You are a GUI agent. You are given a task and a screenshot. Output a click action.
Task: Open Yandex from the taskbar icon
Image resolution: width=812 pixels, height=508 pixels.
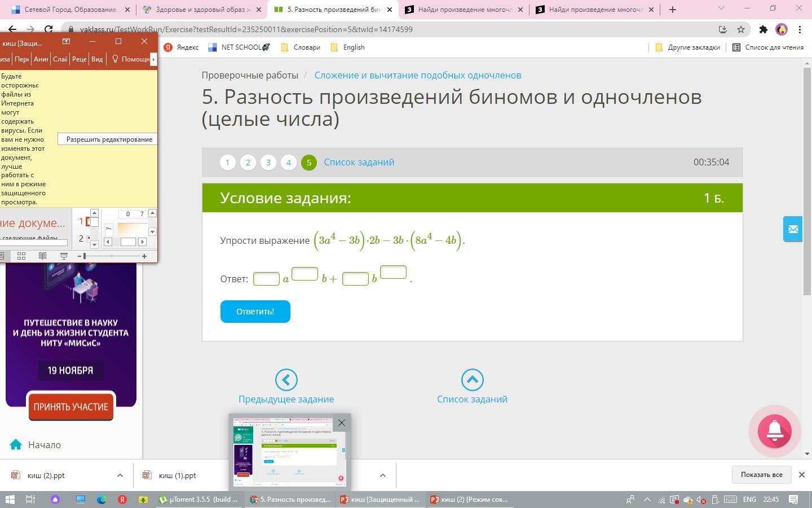coord(122,500)
